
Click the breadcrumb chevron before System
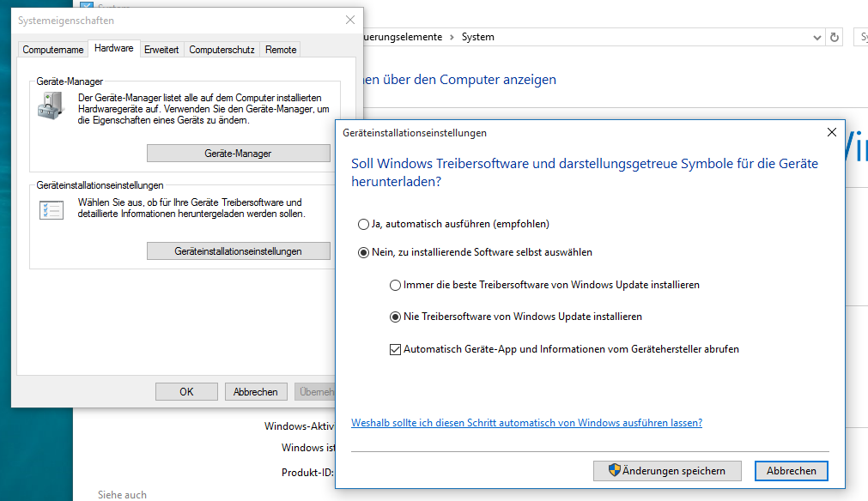pos(452,37)
